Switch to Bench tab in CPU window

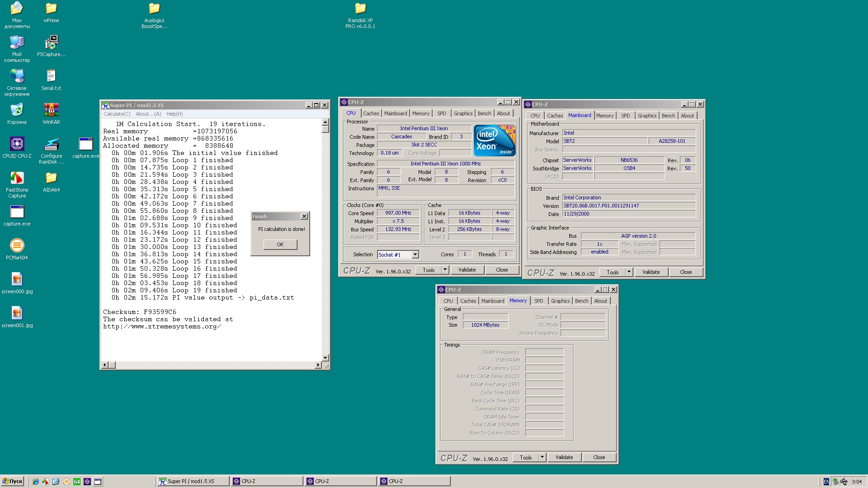(484, 113)
